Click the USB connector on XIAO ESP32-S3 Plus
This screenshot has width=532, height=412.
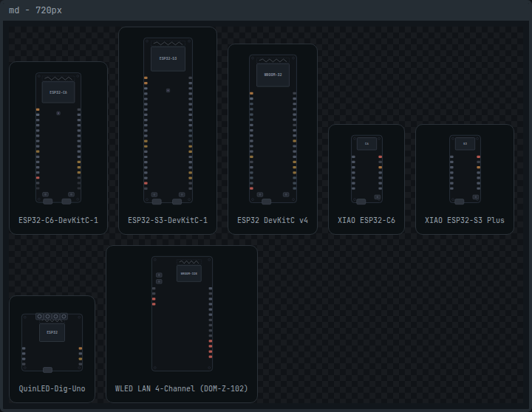[x=459, y=202]
